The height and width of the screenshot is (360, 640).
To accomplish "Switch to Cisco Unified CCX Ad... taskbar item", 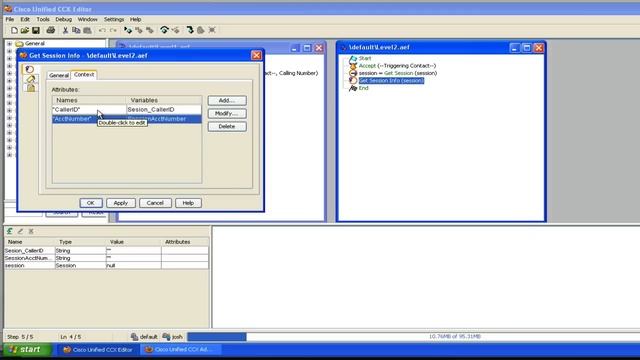I will [x=181, y=349].
